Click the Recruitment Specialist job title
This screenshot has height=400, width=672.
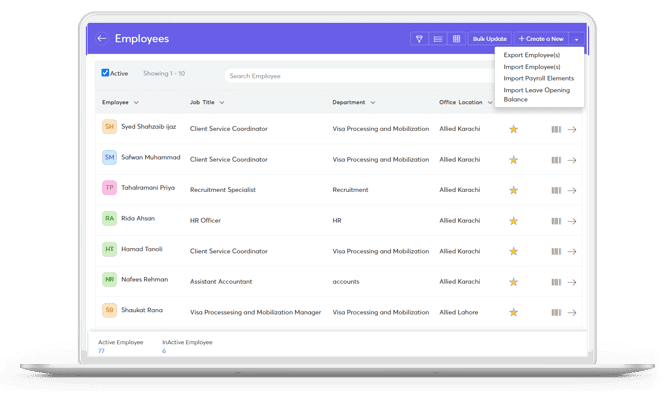222,190
